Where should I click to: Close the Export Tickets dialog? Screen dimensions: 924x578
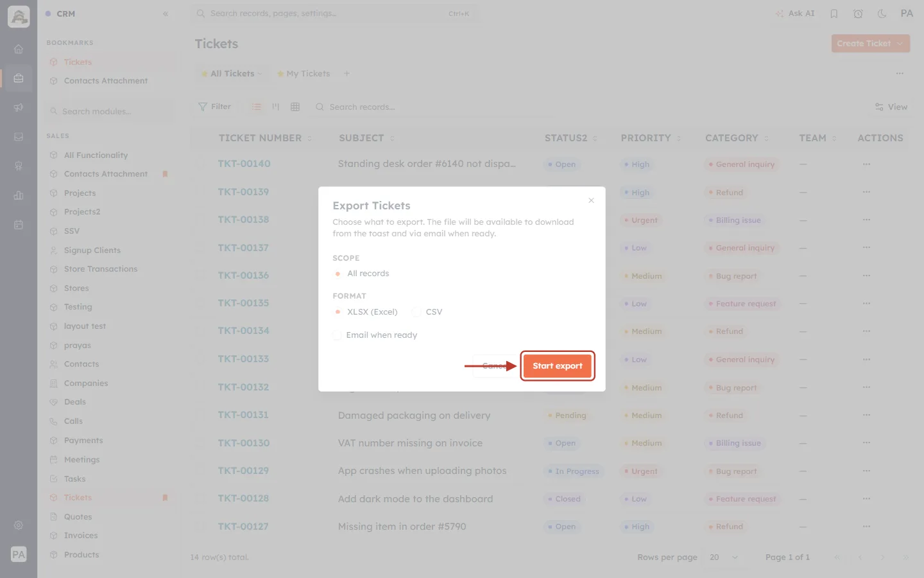pyautogui.click(x=591, y=200)
